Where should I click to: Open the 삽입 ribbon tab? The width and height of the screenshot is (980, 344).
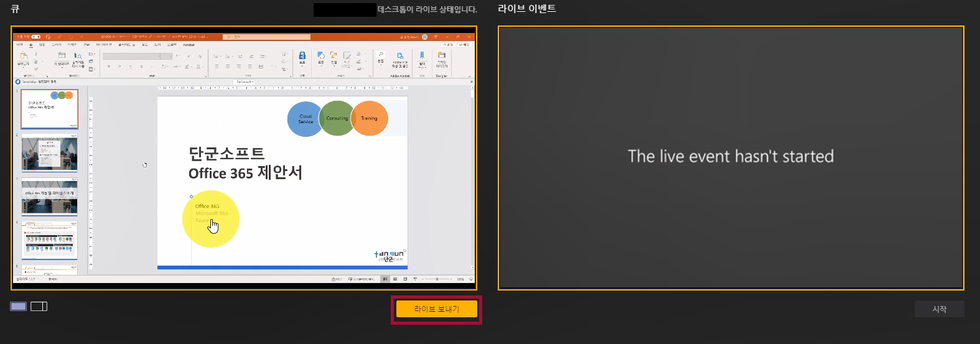pos(42,45)
